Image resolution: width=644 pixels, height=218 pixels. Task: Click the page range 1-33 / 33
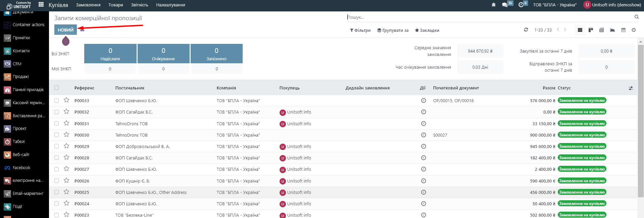coord(543,30)
